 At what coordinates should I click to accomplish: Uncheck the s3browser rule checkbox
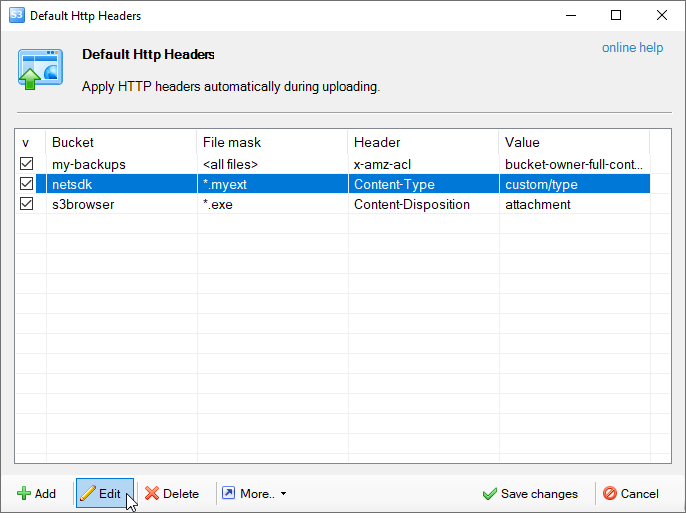click(x=26, y=204)
